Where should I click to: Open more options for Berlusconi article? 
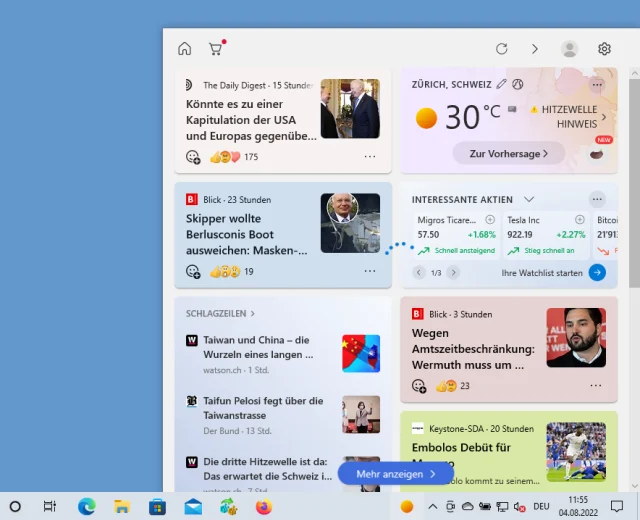coord(370,271)
